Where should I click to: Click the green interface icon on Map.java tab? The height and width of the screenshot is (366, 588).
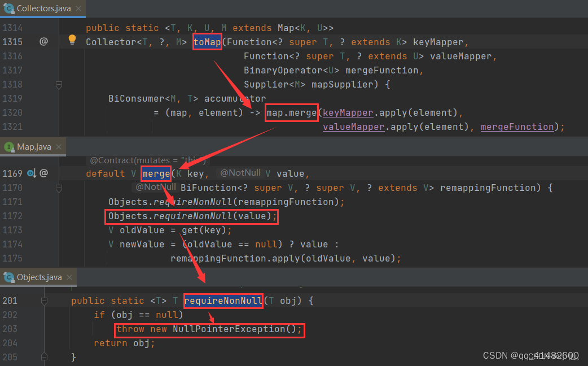pyautogui.click(x=8, y=146)
